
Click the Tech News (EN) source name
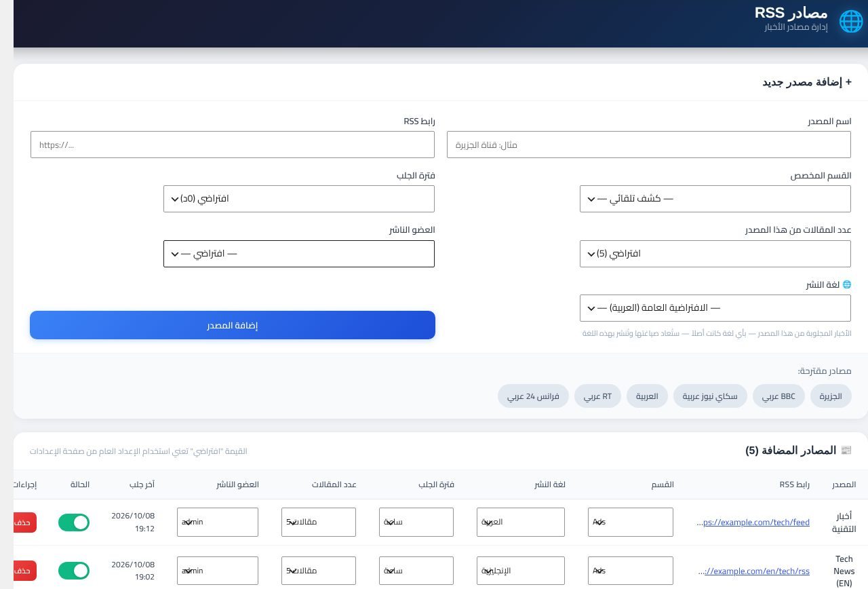coord(844,571)
